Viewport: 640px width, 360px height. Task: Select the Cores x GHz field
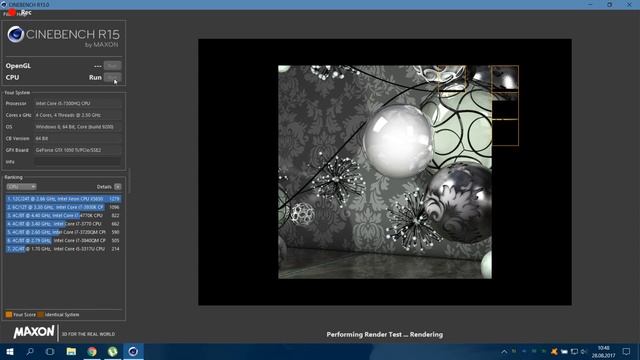click(x=78, y=115)
